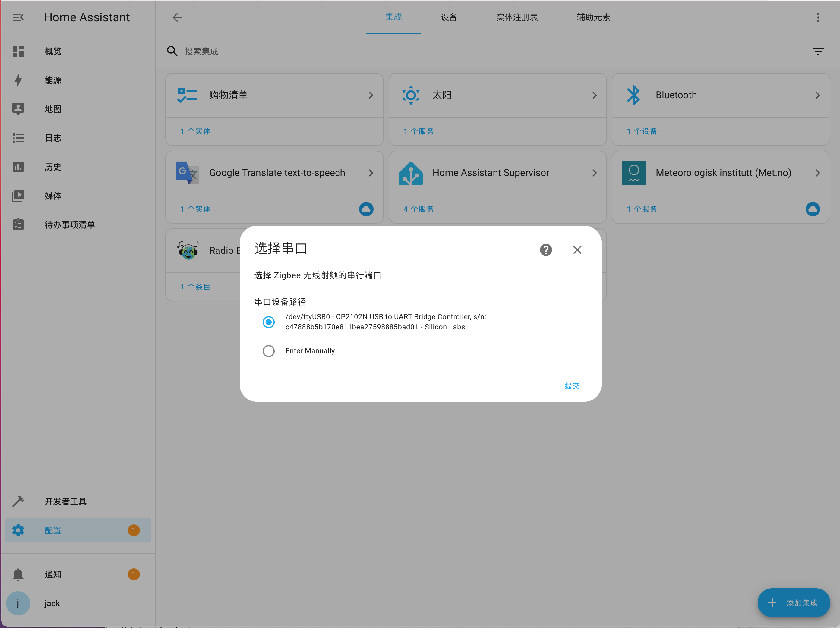This screenshot has height=628, width=840.
Task: Open the filter icon beside search
Action: point(818,51)
